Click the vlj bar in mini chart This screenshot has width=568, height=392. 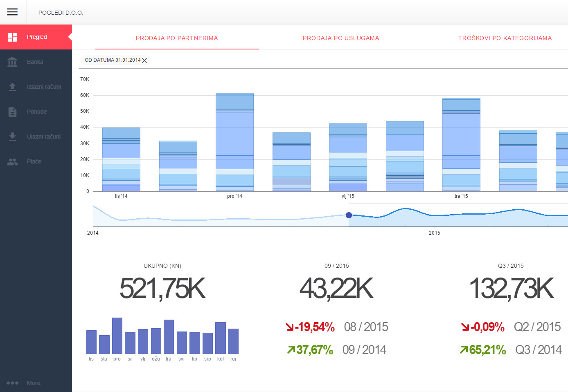click(143, 341)
